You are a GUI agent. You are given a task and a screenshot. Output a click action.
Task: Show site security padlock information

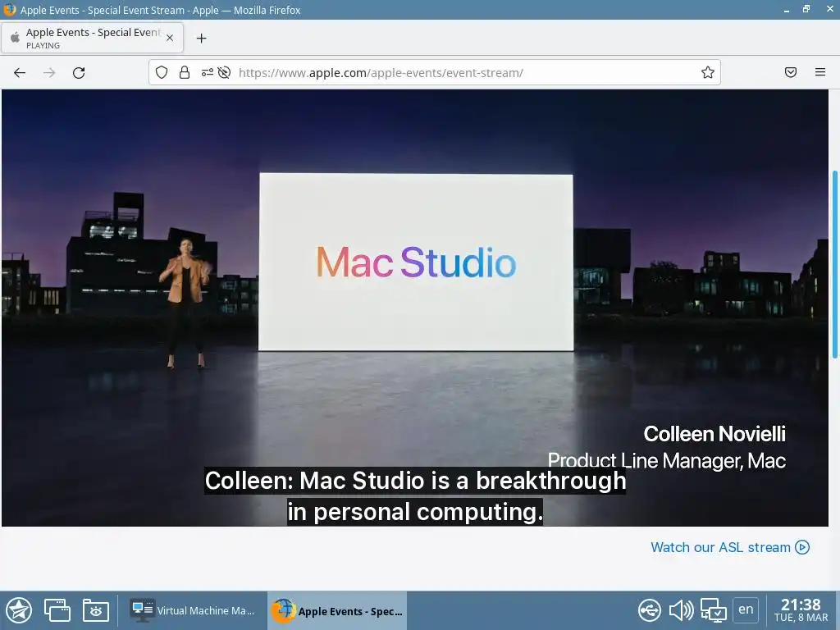pos(185,72)
